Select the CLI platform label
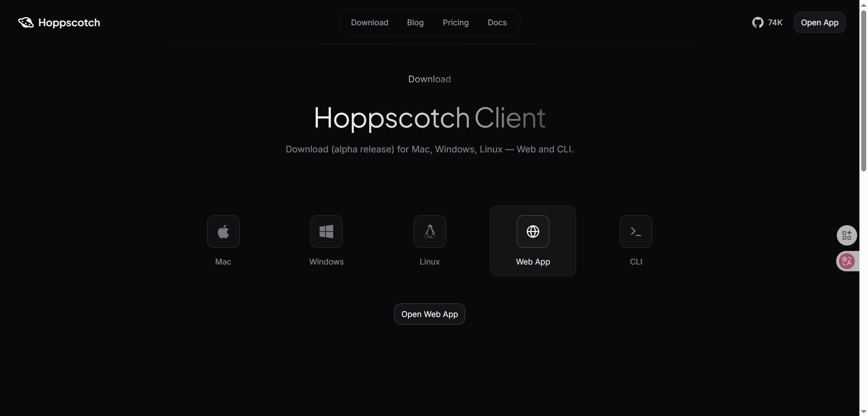Image resolution: width=868 pixels, height=416 pixels. [636, 262]
